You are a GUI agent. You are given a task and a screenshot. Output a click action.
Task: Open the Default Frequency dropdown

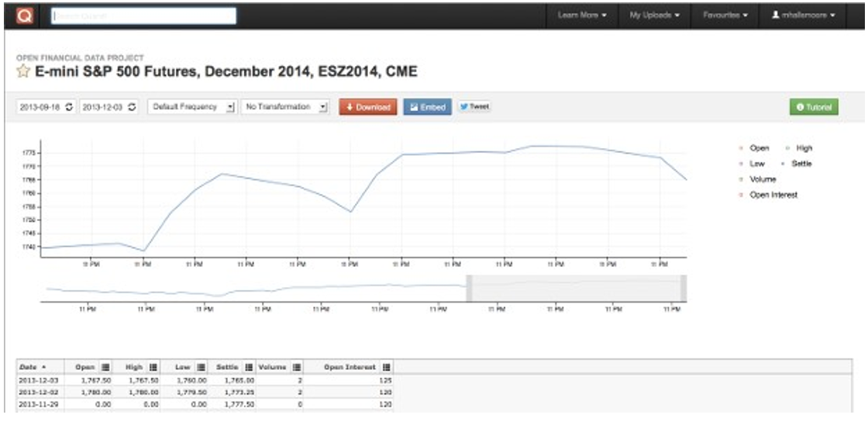pyautogui.click(x=192, y=107)
